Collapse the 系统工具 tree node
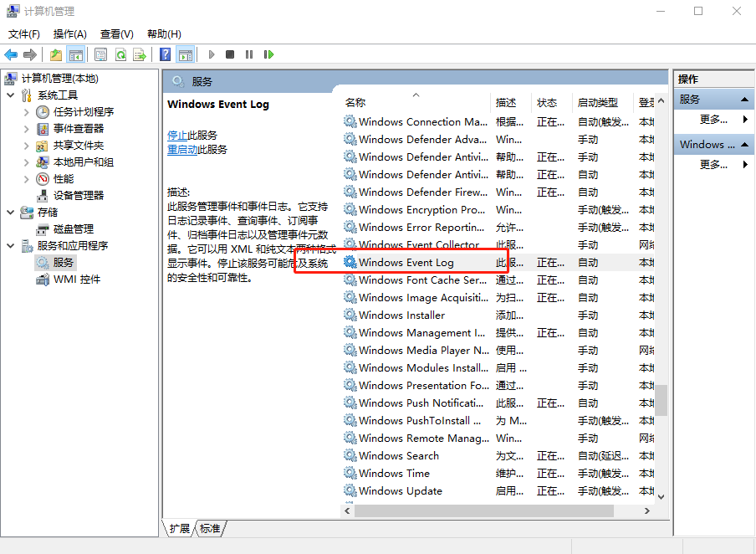The image size is (756, 554). pyautogui.click(x=11, y=95)
